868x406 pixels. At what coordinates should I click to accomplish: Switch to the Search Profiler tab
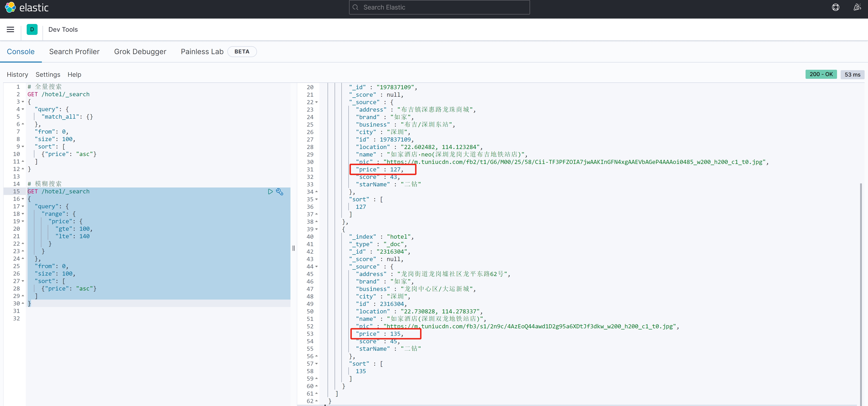[x=74, y=52]
